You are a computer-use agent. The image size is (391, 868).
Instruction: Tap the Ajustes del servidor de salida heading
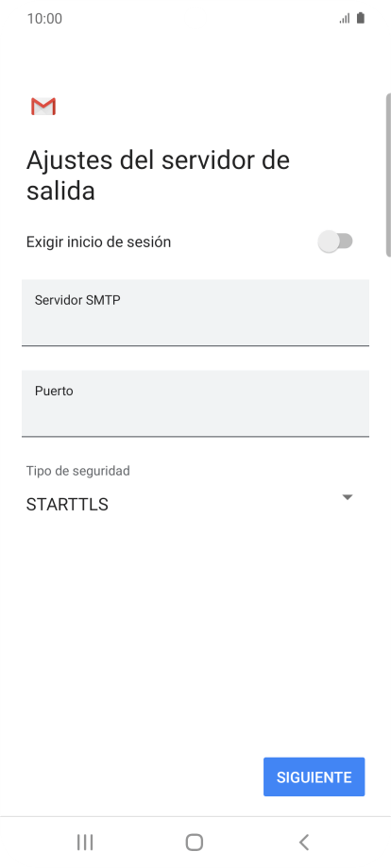pyautogui.click(x=158, y=175)
